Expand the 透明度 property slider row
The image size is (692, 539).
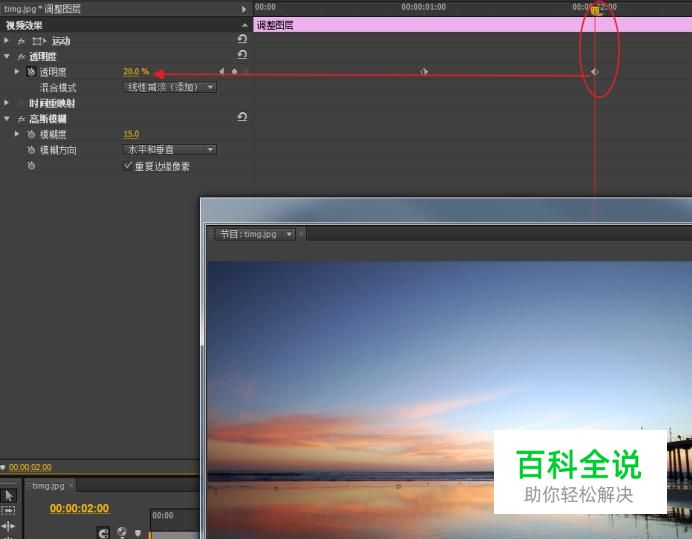[17, 71]
